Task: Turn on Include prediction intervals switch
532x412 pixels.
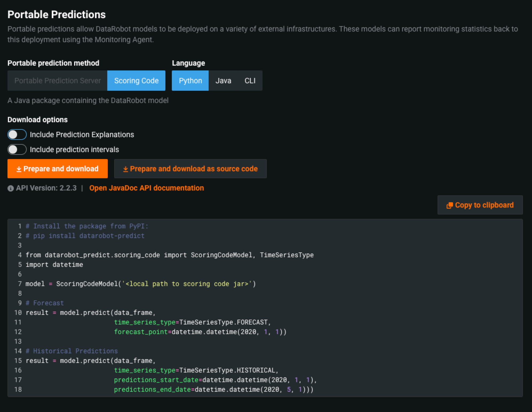Action: click(17, 150)
